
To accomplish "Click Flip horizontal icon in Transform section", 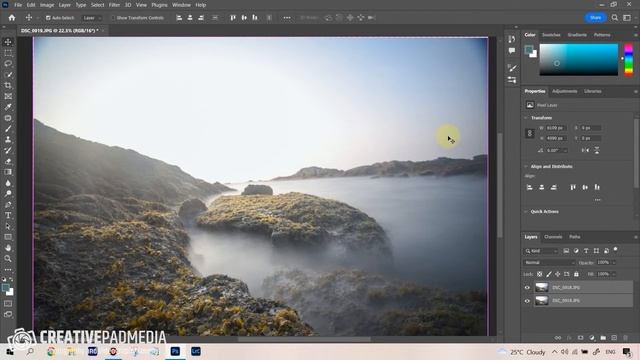I will click(585, 150).
